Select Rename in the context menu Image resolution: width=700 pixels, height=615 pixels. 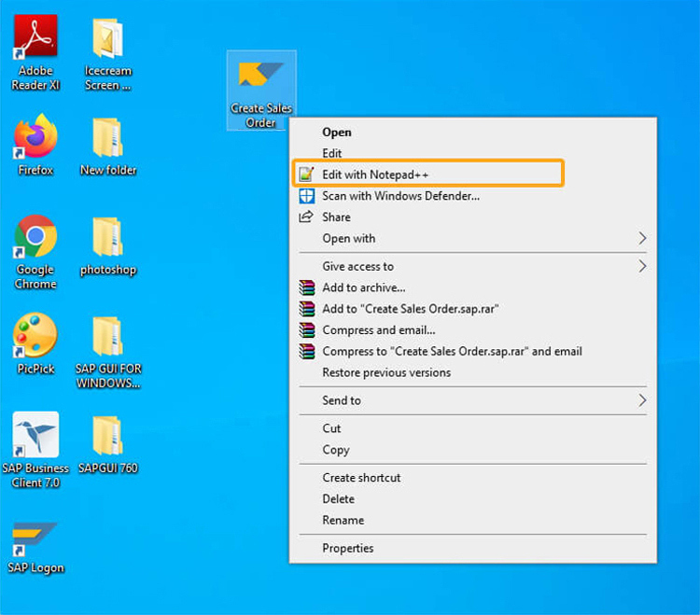click(343, 521)
